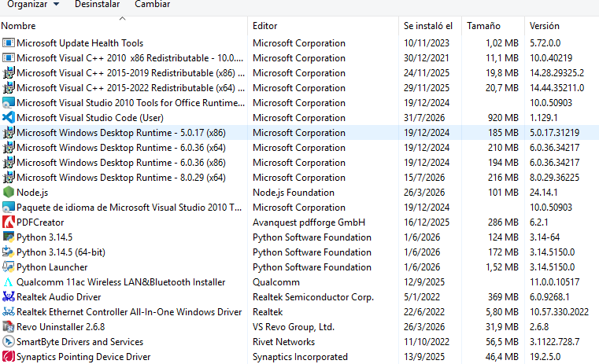Viewport: 599px width, 364px height.
Task: Select the PDFCreator program name
Action: [x=40, y=222]
